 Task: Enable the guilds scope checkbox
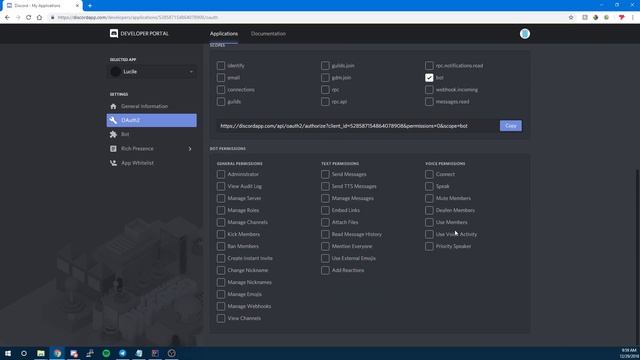click(x=221, y=102)
